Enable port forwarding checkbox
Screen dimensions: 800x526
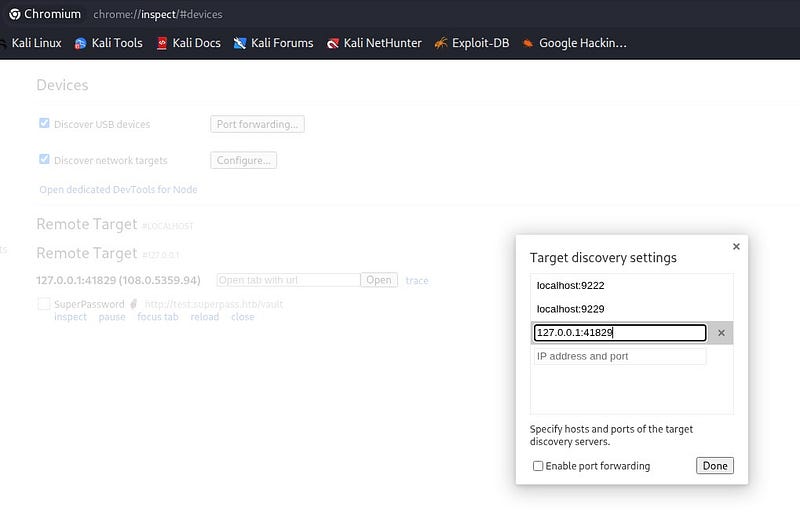point(538,466)
